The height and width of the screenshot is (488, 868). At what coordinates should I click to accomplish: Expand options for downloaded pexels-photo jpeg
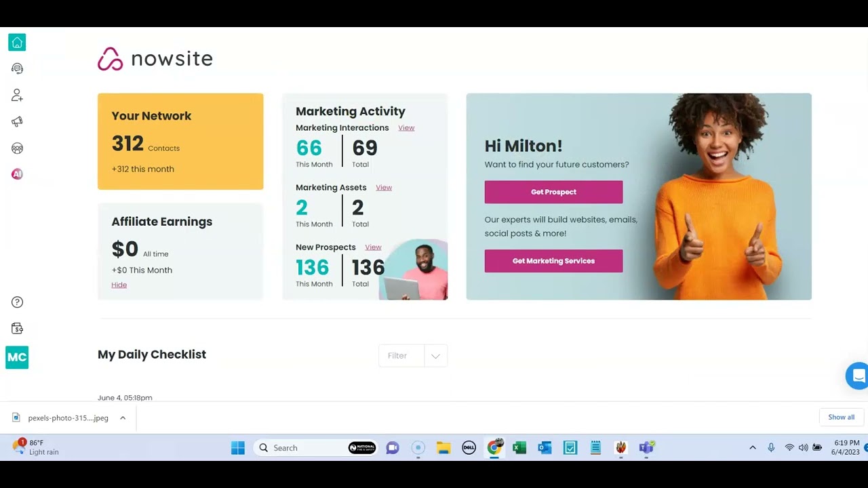pyautogui.click(x=123, y=418)
